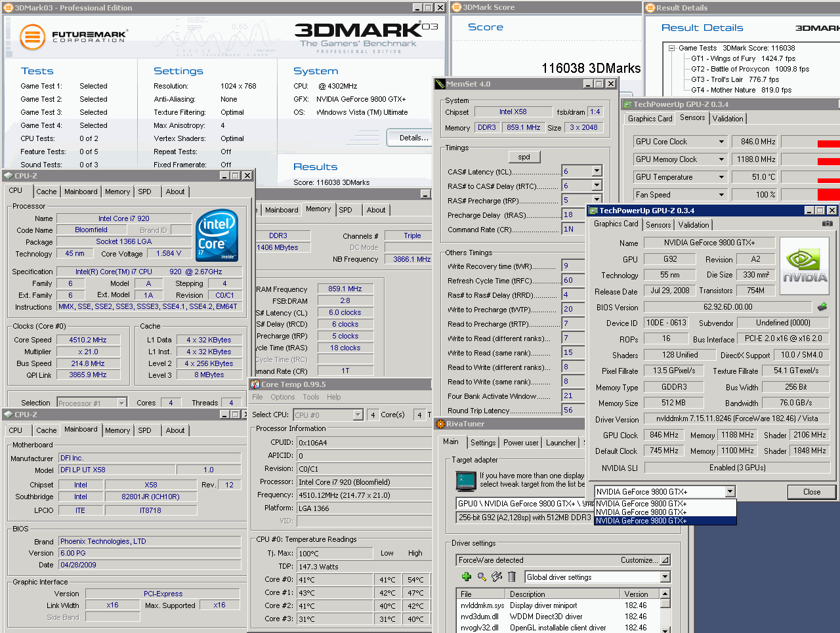Click the NVIDIA logo in the GPU-Z Graphics Card tab
The image size is (840, 633).
[x=805, y=266]
